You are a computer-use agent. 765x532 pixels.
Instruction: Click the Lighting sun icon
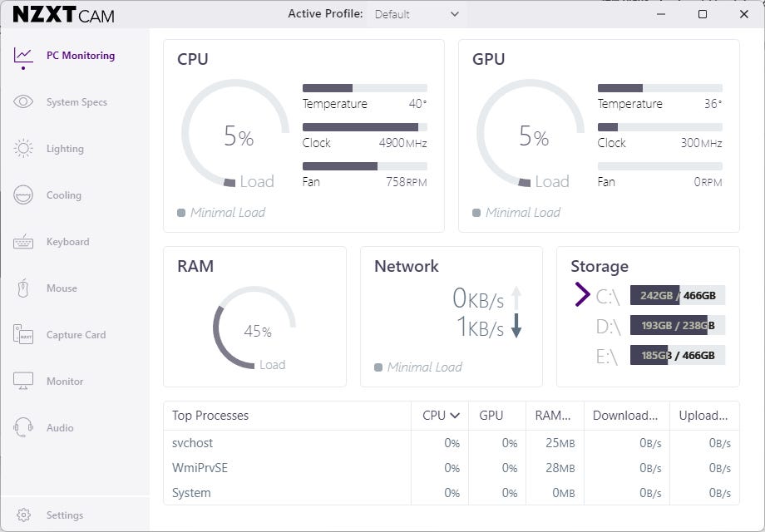tap(23, 148)
